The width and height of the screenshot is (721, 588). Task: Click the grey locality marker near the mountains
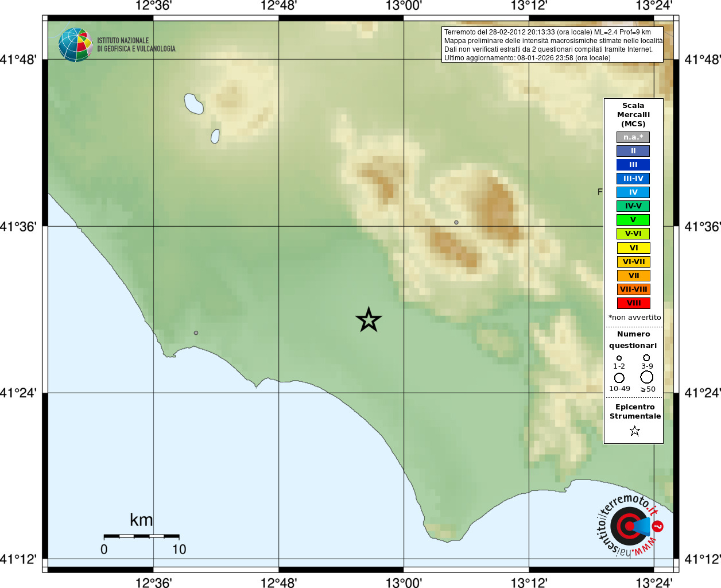pos(456,222)
